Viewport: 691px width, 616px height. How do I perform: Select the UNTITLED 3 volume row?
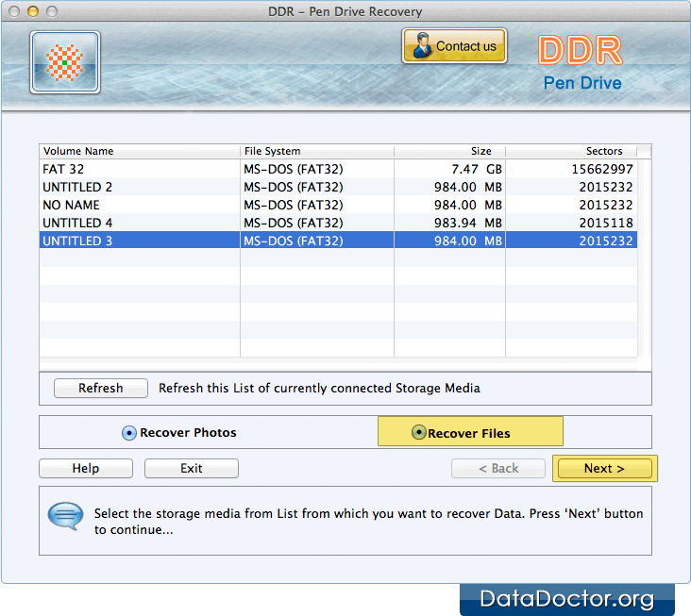(338, 241)
